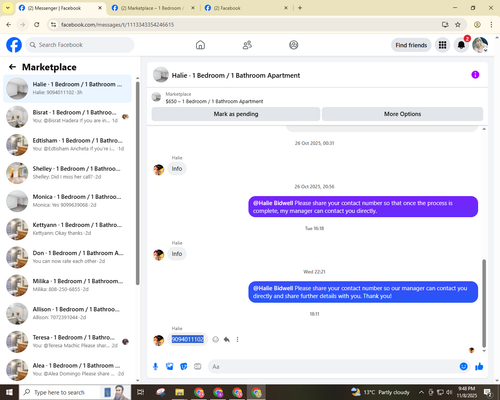This screenshot has height=400, width=500.
Task: Open a new browser tab
Action: pyautogui.click(x=300, y=8)
